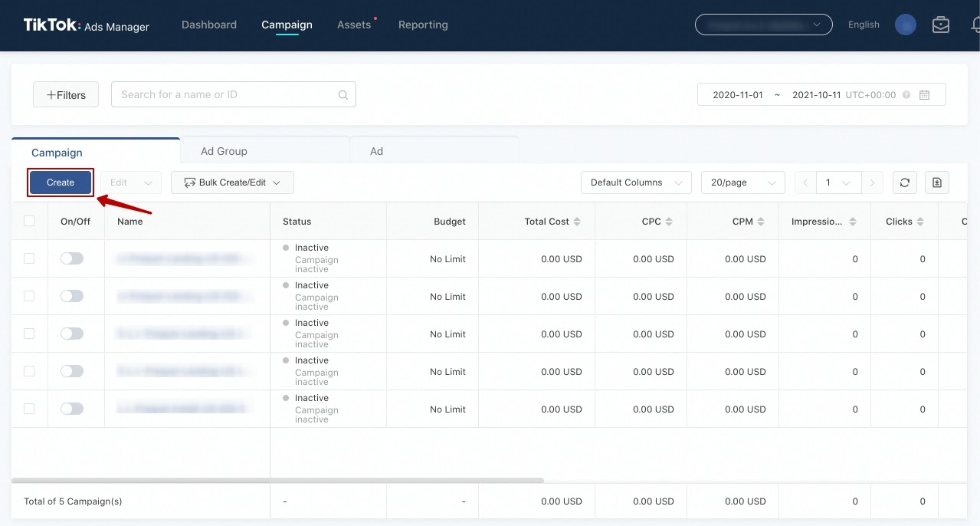Image resolution: width=980 pixels, height=526 pixels.
Task: Open the briefcase business center icon
Action: tap(941, 25)
